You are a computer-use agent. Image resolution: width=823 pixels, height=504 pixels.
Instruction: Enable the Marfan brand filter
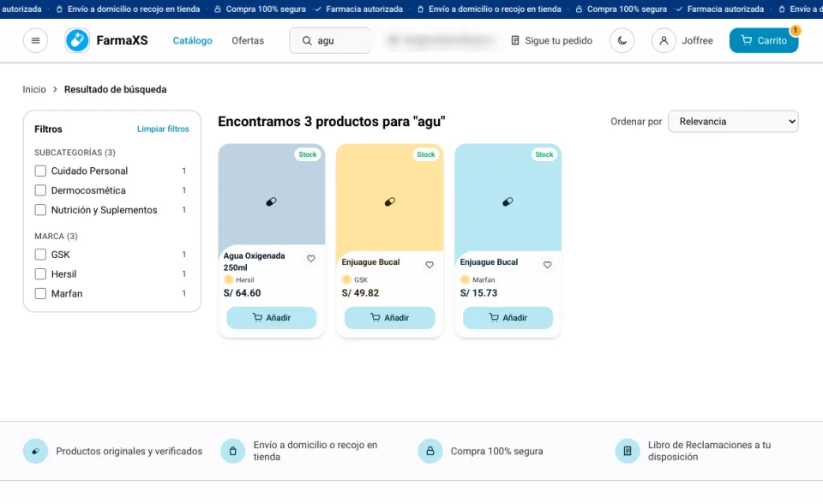[40, 293]
